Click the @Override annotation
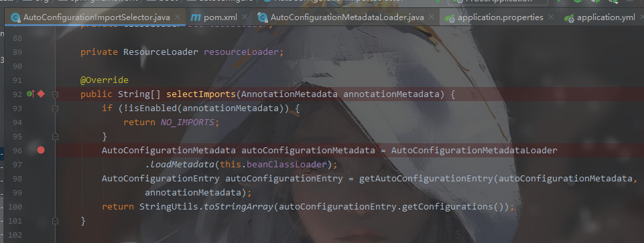This screenshot has width=644, height=243. click(x=105, y=80)
